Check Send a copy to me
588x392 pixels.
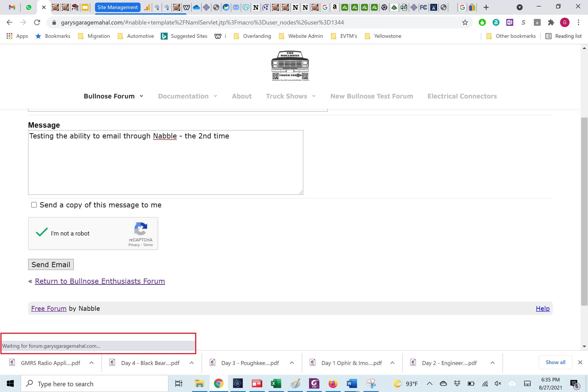coord(34,205)
